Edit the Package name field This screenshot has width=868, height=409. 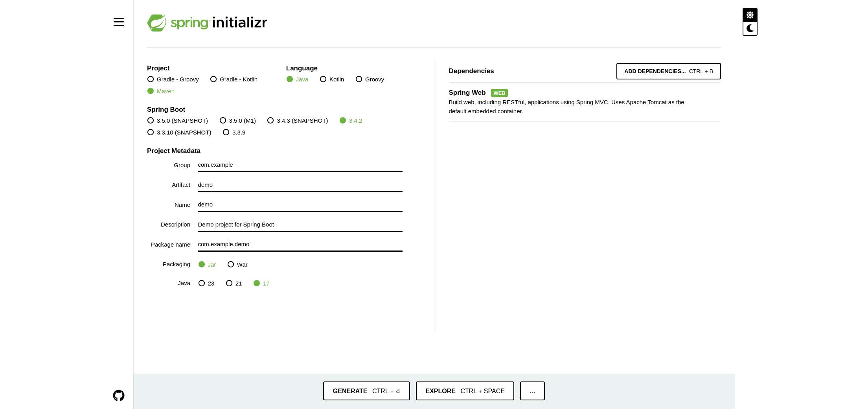(x=300, y=245)
